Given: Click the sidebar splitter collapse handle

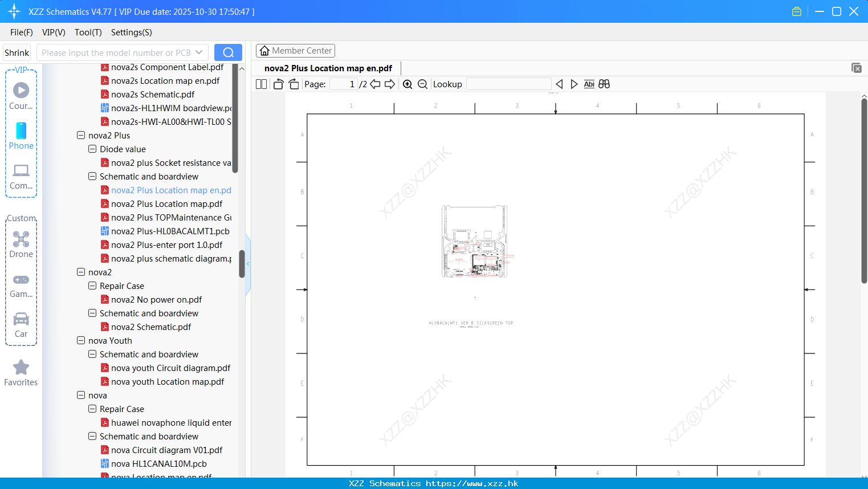Looking at the screenshot, I should coord(248,264).
